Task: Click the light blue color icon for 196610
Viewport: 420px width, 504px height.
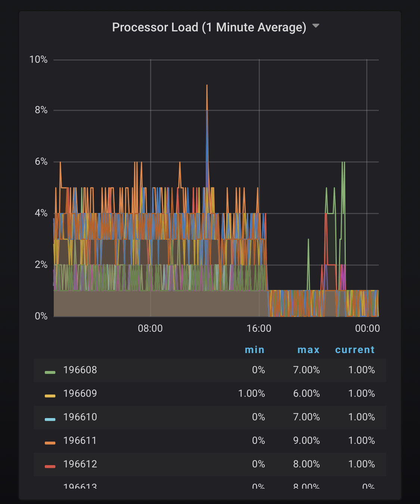Action: pos(50,419)
